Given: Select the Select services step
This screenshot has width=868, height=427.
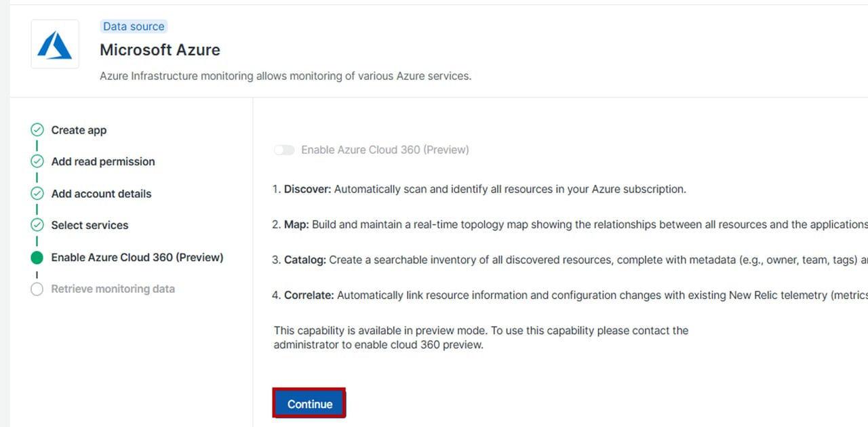Looking at the screenshot, I should [90, 225].
